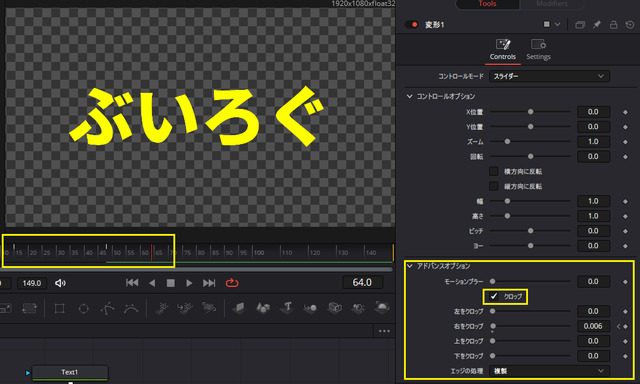
Task: Toggle the 回転 keyframe diamond
Action: (x=625, y=157)
